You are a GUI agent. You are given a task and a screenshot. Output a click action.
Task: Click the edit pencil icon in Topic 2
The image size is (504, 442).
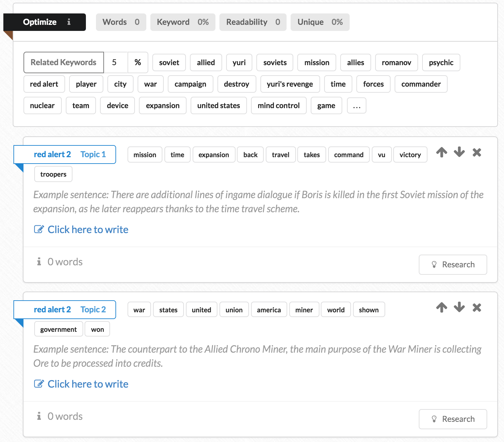tap(39, 384)
